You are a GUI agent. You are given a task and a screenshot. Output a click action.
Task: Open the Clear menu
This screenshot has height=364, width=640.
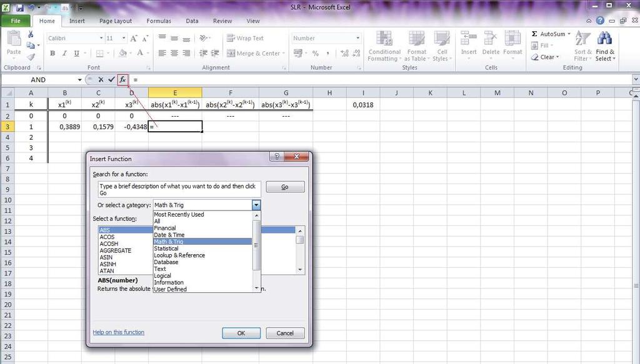545,57
